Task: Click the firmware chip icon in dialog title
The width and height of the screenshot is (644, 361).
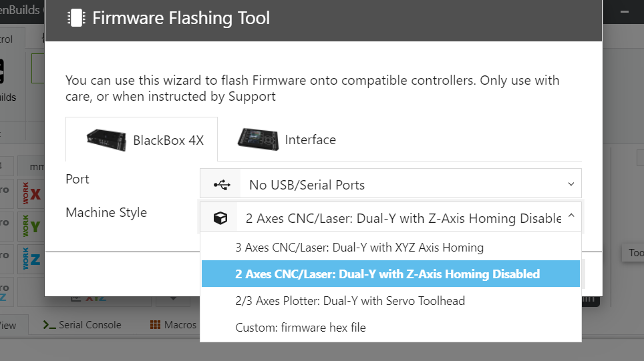Action: pyautogui.click(x=76, y=17)
